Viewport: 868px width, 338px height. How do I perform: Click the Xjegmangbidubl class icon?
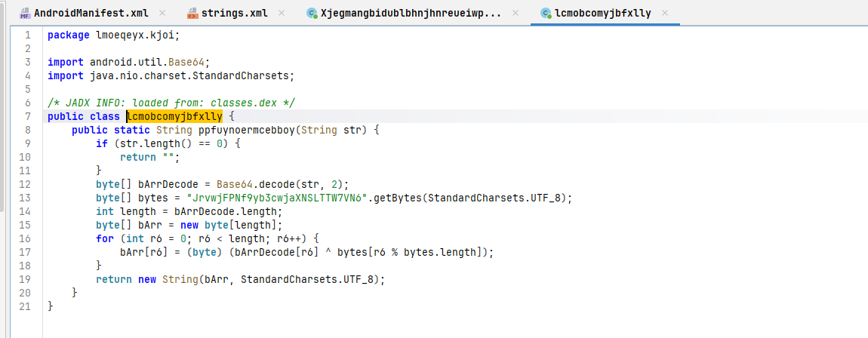pyautogui.click(x=312, y=14)
